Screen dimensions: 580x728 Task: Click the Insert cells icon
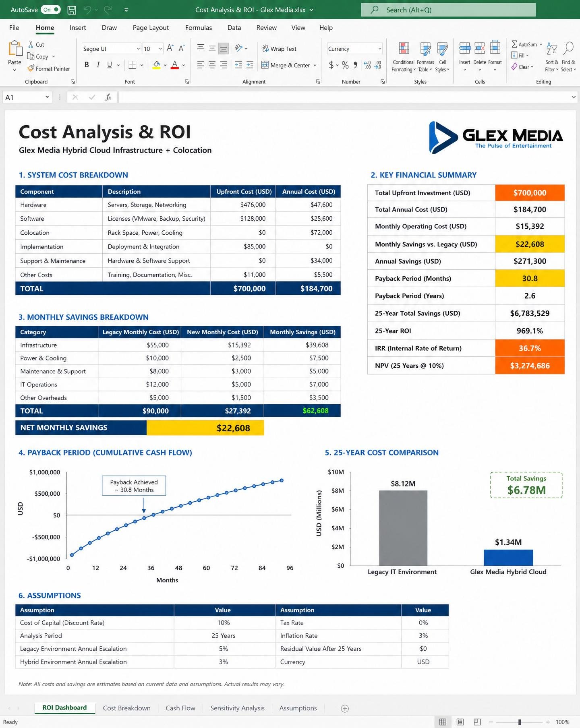[464, 48]
